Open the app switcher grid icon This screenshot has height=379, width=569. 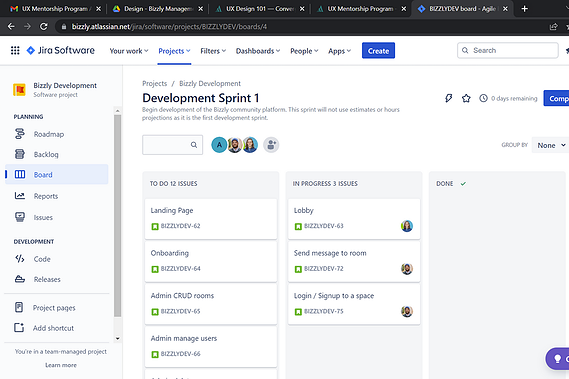click(x=15, y=50)
